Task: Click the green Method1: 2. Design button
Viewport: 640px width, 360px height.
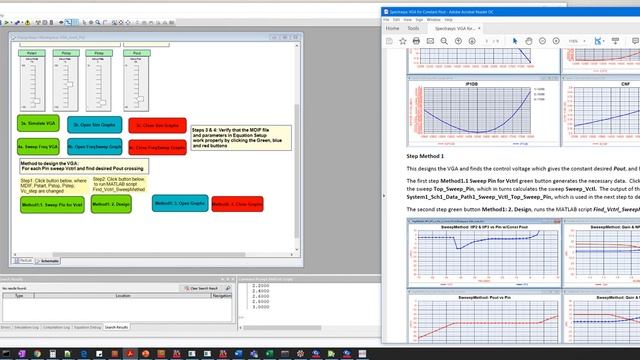Action: coord(111,204)
